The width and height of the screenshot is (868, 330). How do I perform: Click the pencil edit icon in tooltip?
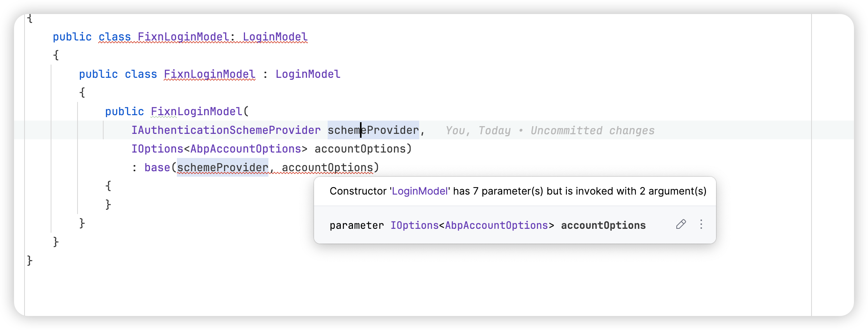point(681,224)
